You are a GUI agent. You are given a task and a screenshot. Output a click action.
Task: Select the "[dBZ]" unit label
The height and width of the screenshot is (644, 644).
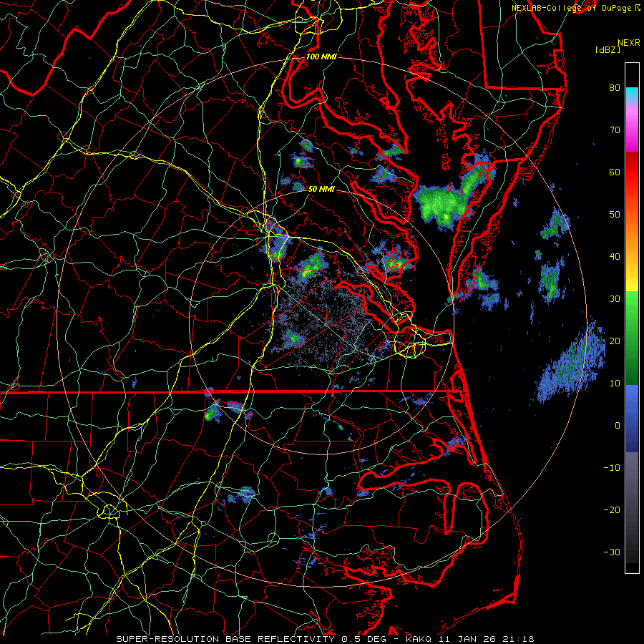[608, 49]
